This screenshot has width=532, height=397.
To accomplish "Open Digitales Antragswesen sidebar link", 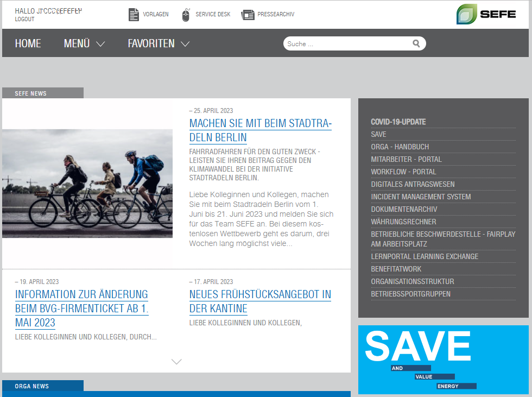I will [x=413, y=184].
